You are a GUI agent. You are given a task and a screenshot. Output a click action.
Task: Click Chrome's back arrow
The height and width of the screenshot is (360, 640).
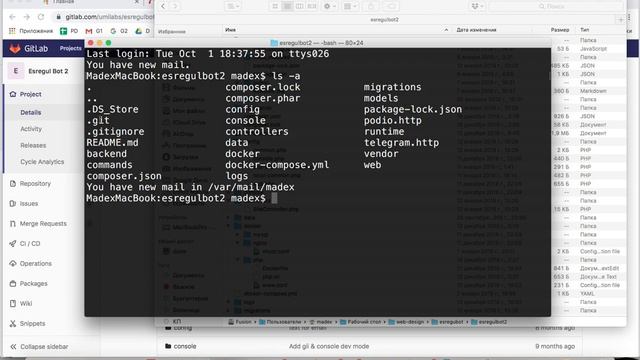point(12,17)
